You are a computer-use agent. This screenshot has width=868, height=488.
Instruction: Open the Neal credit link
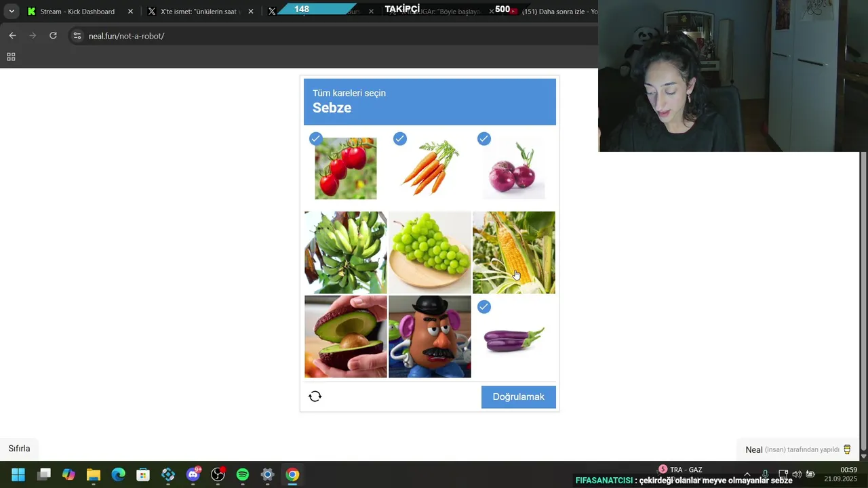754,449
